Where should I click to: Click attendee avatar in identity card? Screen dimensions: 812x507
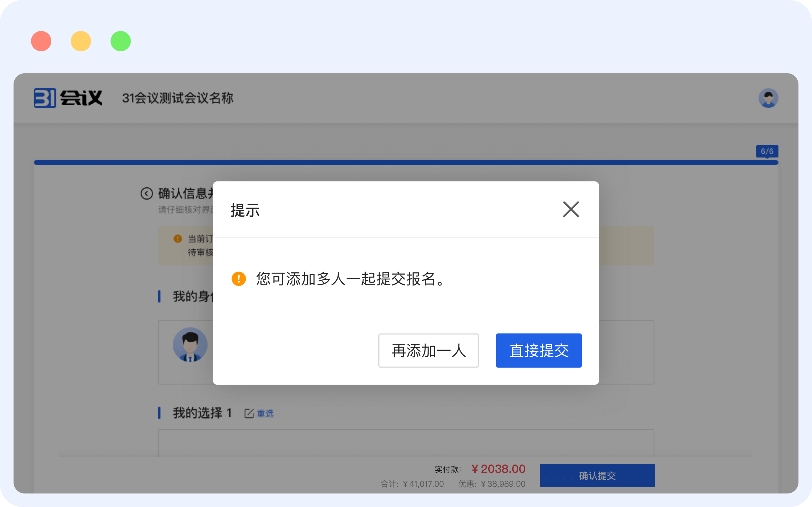(190, 345)
